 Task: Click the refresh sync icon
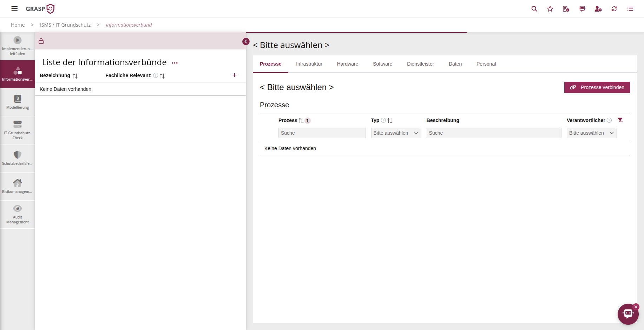[614, 9]
